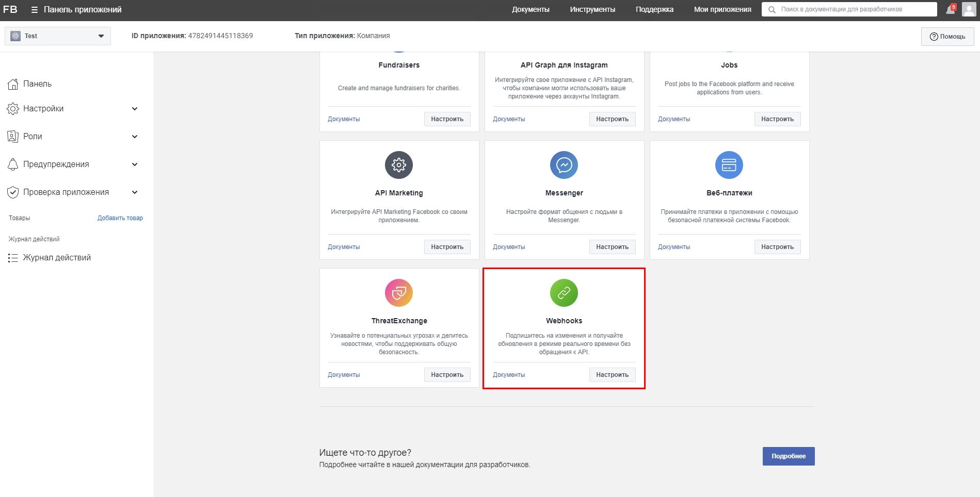Screen dimensions: 980x497
Task: Open the Инструменты top menu
Action: (592, 9)
